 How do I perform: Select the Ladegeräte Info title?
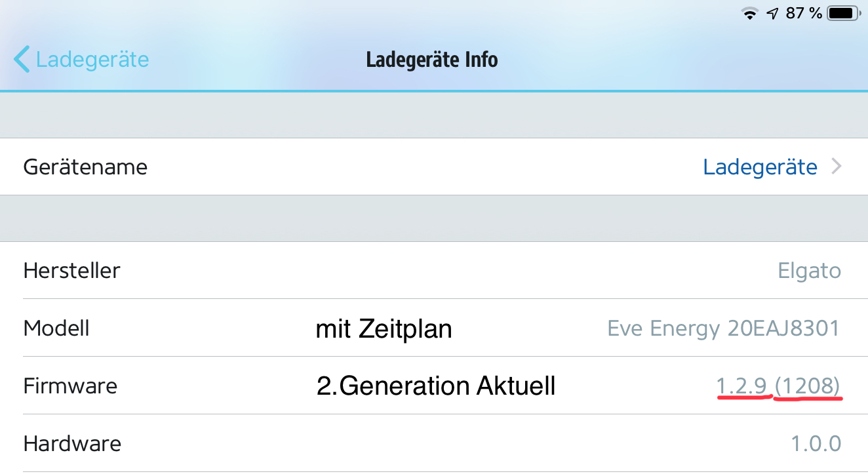[x=432, y=60]
